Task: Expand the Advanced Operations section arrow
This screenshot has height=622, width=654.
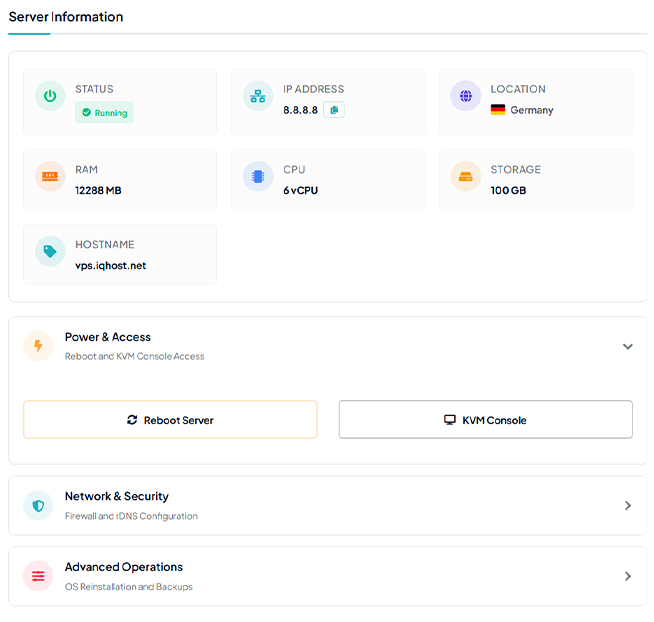Action: (627, 576)
